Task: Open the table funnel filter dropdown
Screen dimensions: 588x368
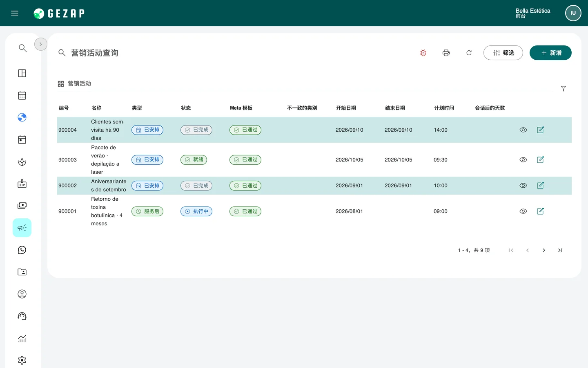Action: [563, 89]
